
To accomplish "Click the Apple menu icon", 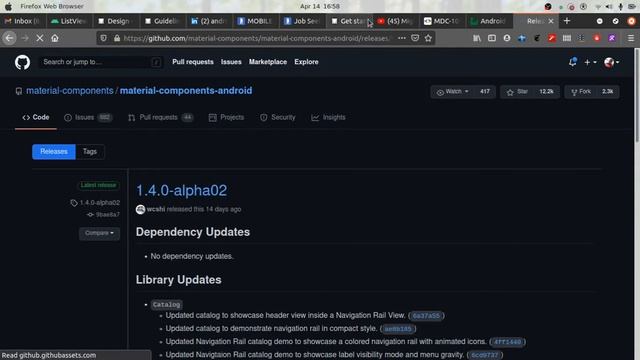I will [x=9, y=6].
